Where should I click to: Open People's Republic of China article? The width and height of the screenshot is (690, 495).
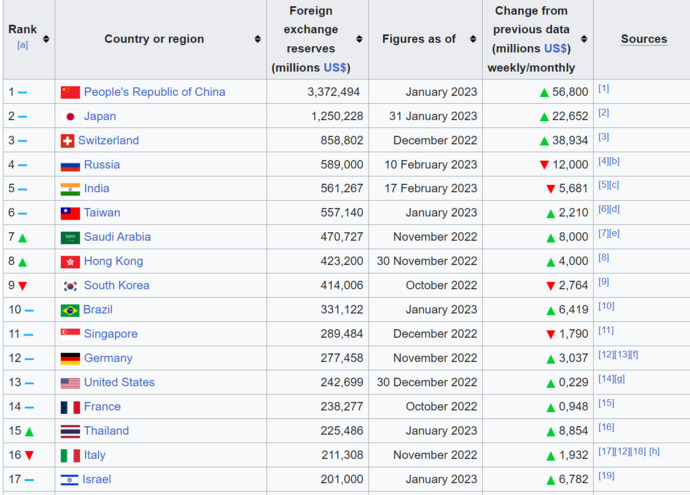point(154,92)
